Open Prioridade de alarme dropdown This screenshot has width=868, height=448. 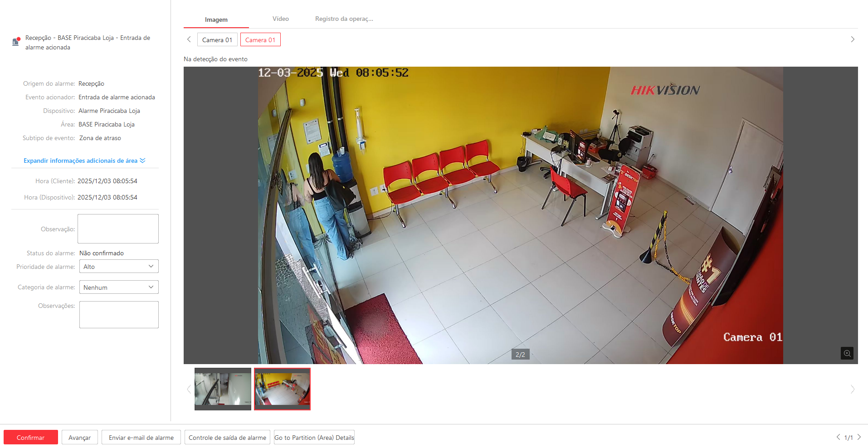click(x=119, y=267)
